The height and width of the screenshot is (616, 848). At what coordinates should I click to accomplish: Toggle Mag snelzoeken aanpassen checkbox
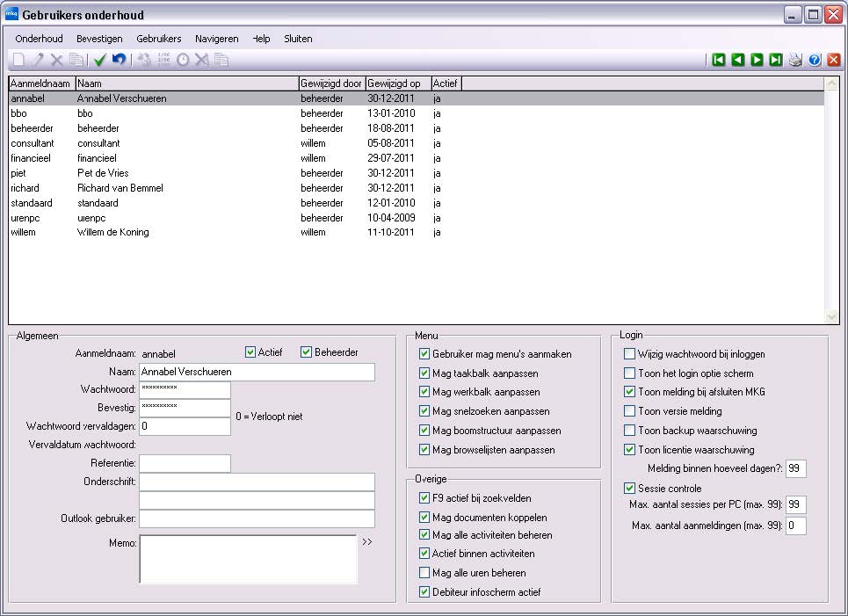(x=424, y=411)
